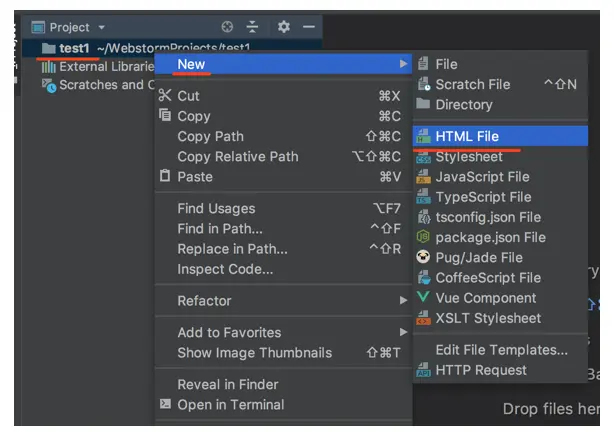Select Find Usages menu item

[x=283, y=209]
